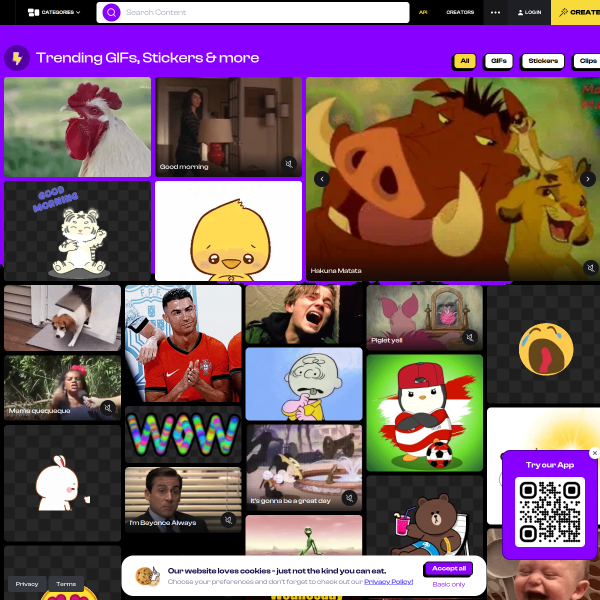This screenshot has width=600, height=600.
Task: Open the Ronaldo clapping GIF
Action: click(183, 344)
